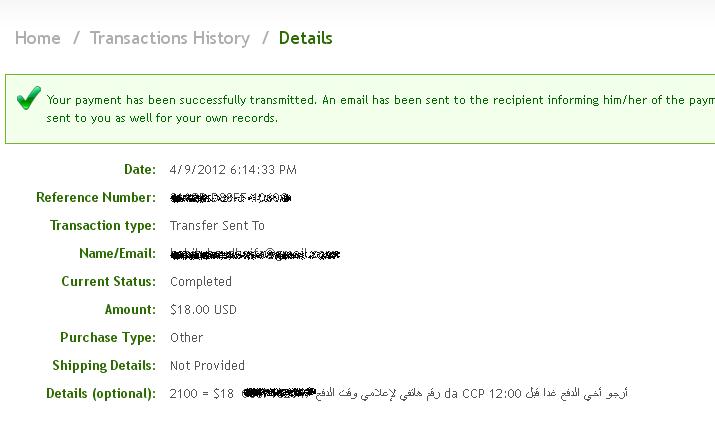Screen dimensions: 715x433
Task: Click the $18.00 USD amount
Action: (x=203, y=310)
